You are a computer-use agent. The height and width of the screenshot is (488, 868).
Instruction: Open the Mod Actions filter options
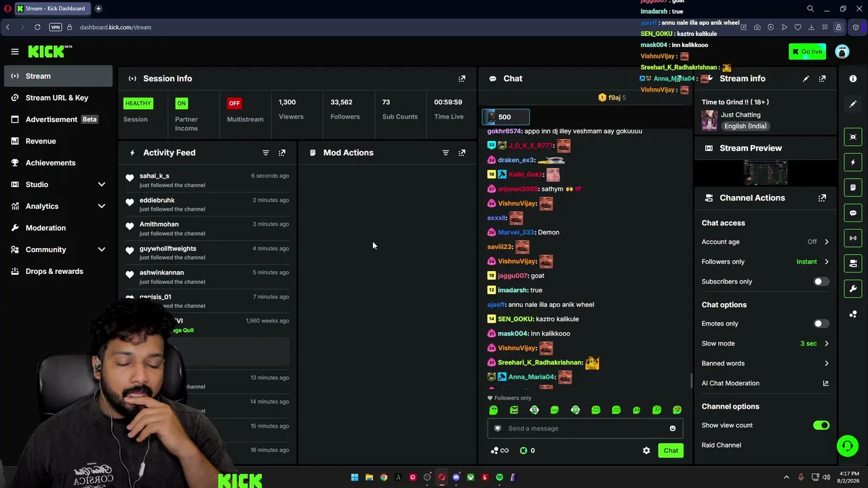446,152
